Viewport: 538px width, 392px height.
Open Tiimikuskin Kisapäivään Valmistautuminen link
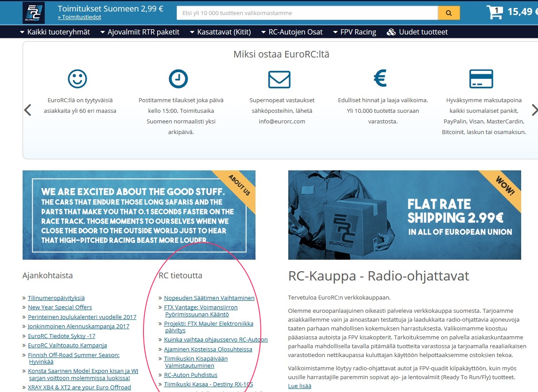pyautogui.click(x=196, y=362)
